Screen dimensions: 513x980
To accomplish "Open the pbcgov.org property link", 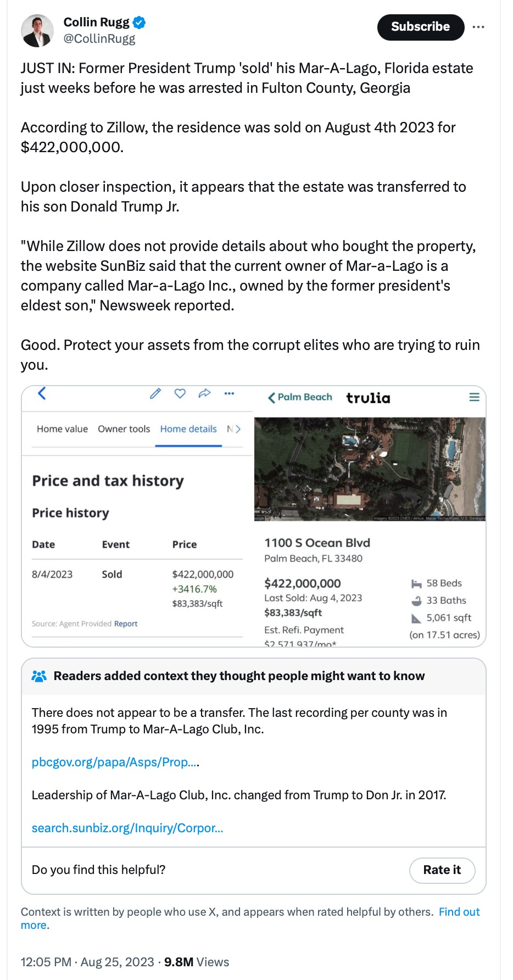I will 115,762.
